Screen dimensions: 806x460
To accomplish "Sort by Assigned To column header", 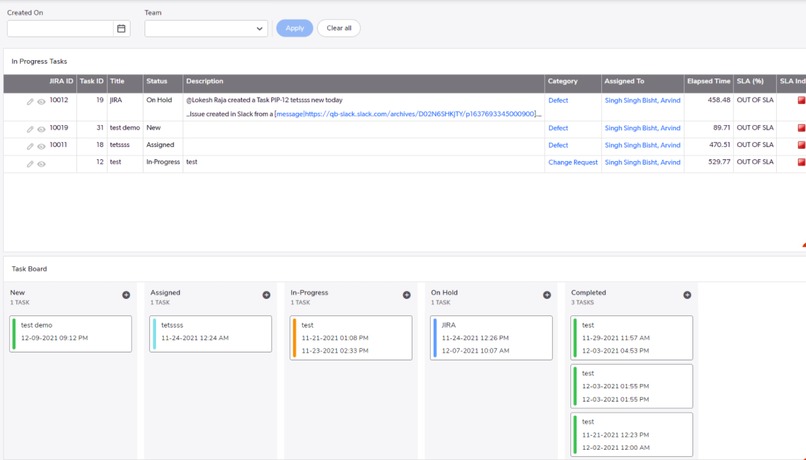I will pos(624,81).
